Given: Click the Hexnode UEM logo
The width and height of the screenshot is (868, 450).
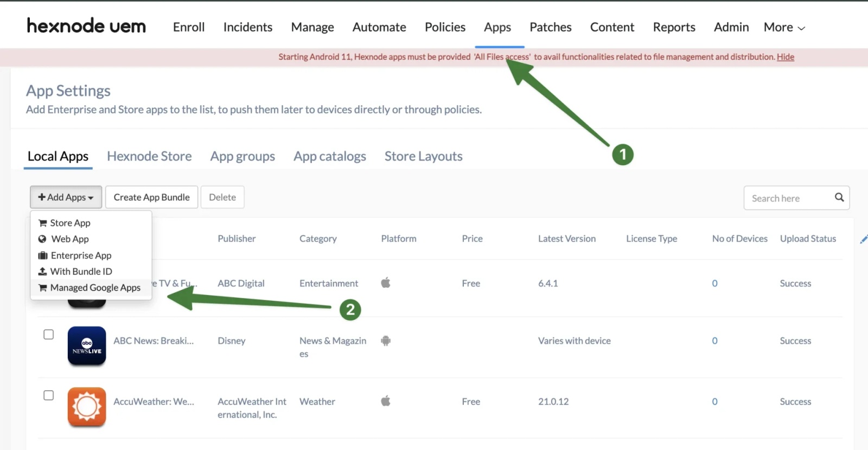Looking at the screenshot, I should 86,26.
